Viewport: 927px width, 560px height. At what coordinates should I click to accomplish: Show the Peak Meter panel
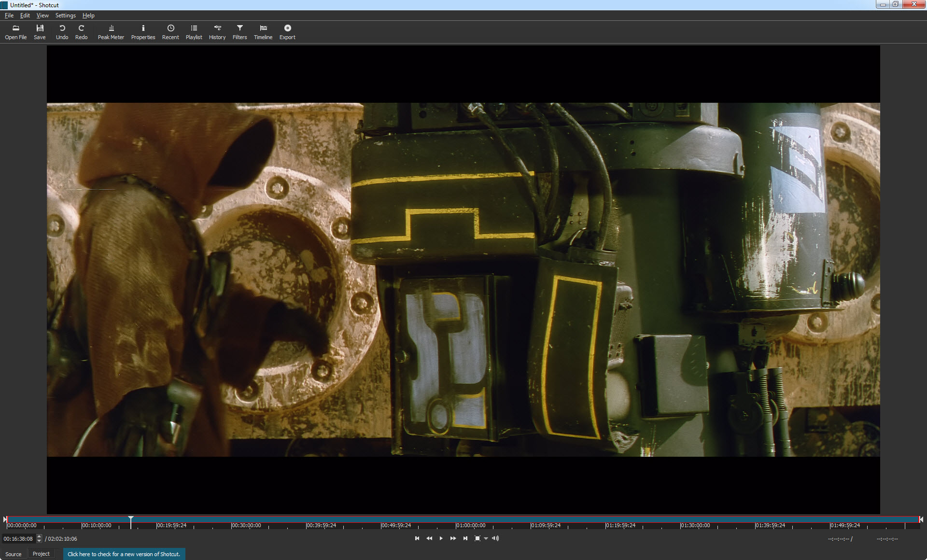coord(111,32)
